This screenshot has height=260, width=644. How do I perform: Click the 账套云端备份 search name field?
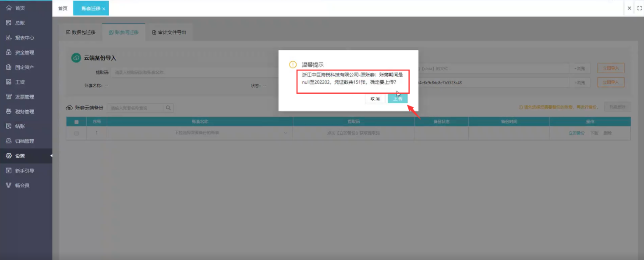coord(135,108)
